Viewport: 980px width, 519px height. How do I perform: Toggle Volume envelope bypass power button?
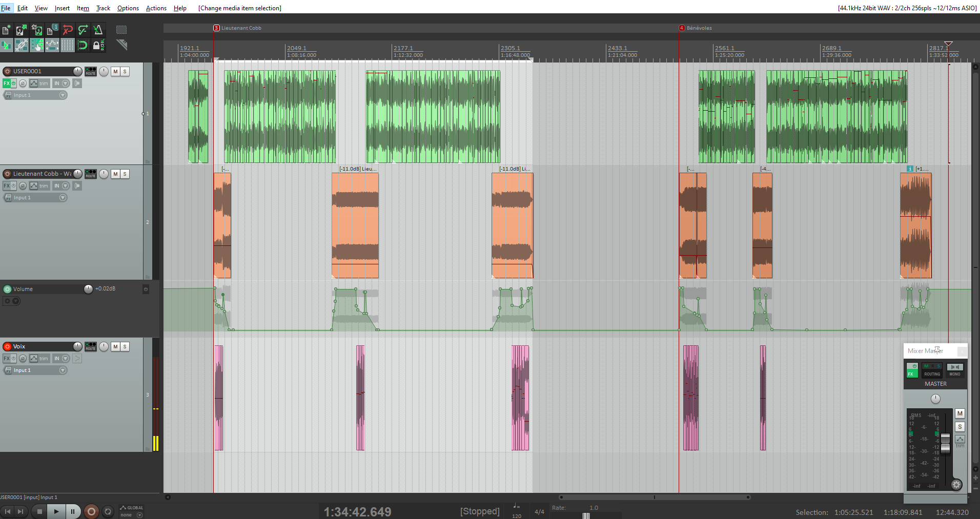point(146,289)
